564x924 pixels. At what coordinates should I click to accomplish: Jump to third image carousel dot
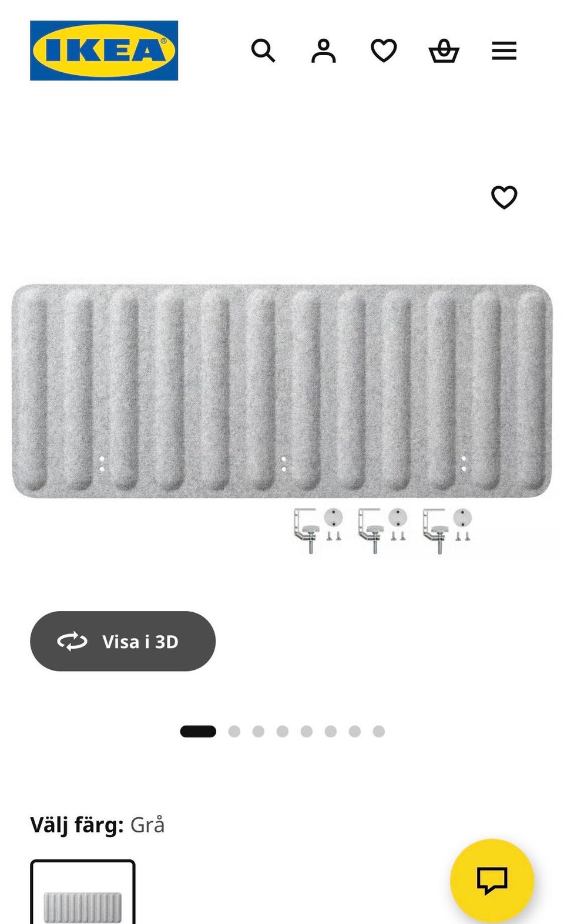[258, 731]
